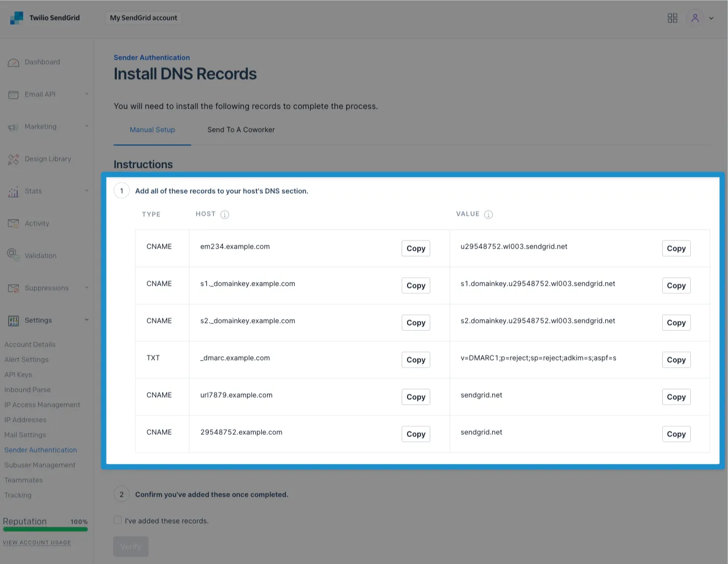
Task: Open Account Details under Settings
Action: point(30,344)
